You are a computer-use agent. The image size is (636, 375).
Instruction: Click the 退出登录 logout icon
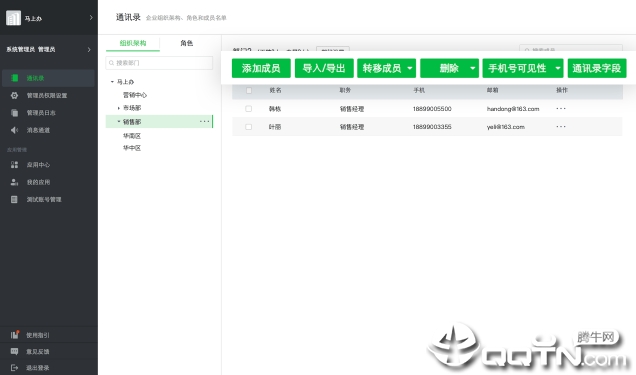[14, 368]
